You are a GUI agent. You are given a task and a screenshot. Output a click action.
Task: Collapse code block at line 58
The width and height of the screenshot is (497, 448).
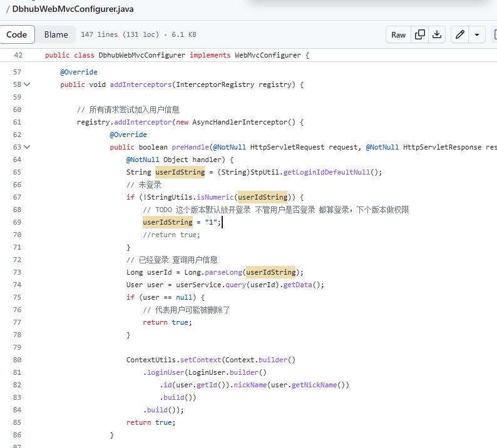click(x=28, y=84)
